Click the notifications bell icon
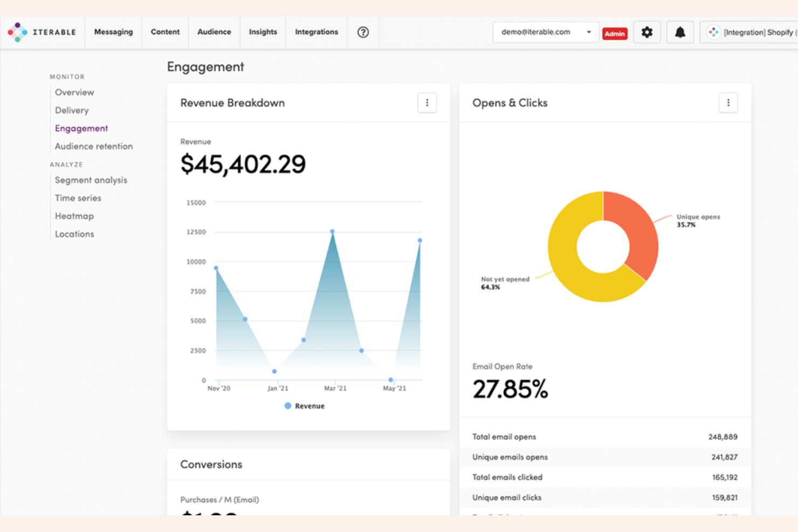 point(680,32)
